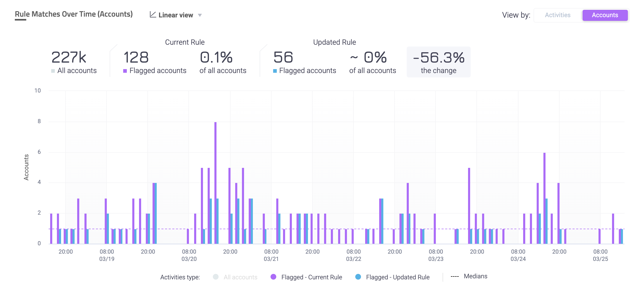Toggle Flagged - Current Rule legend dot

click(273, 277)
